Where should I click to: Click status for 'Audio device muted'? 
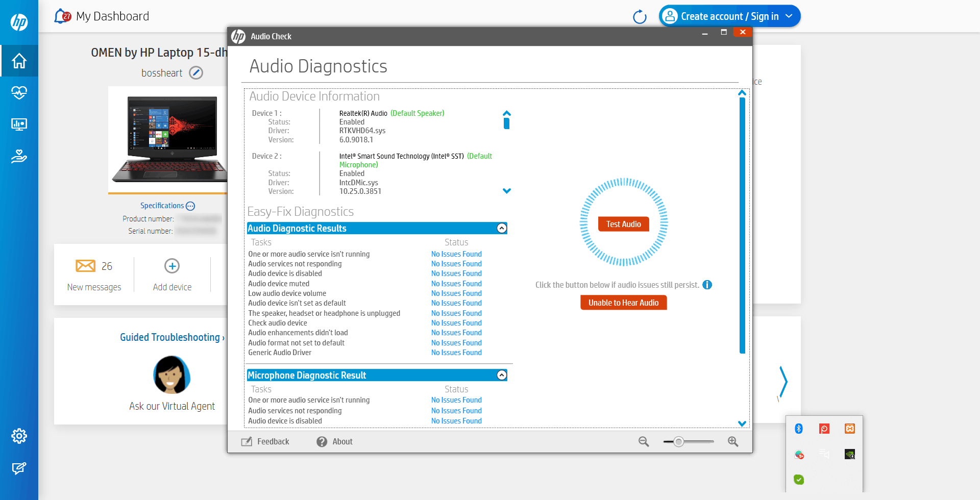click(456, 284)
